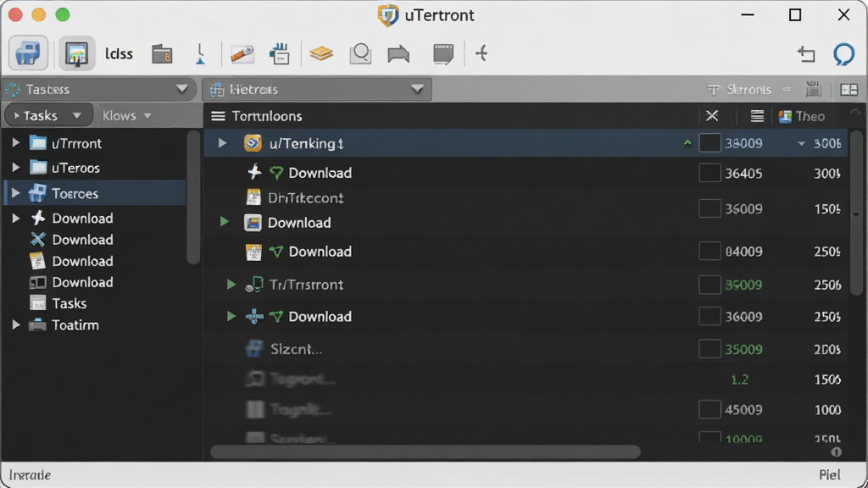Close the Tortnloons panel with X

click(x=712, y=115)
